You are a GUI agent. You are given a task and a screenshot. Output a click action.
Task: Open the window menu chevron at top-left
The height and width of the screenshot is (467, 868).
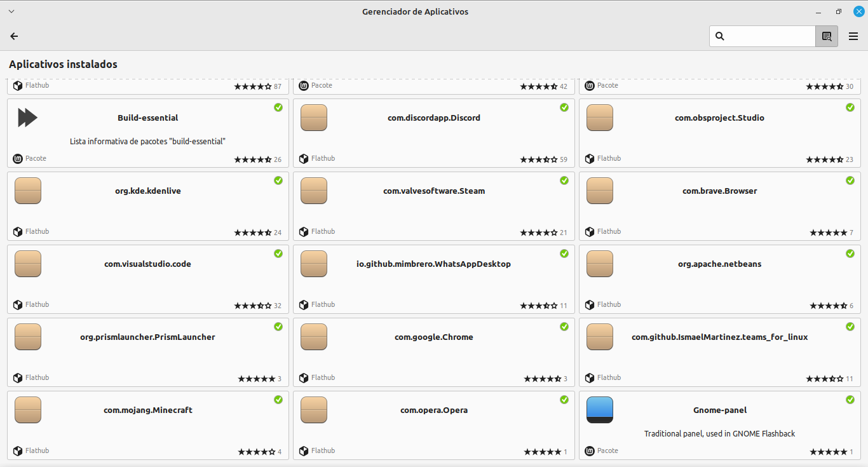(11, 11)
